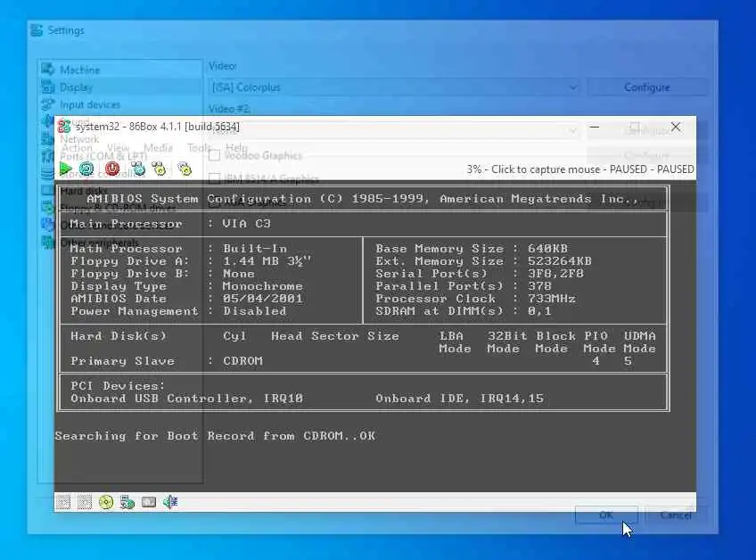Open the Action menu in 86Box
This screenshot has width=756, height=560.
pos(77,148)
